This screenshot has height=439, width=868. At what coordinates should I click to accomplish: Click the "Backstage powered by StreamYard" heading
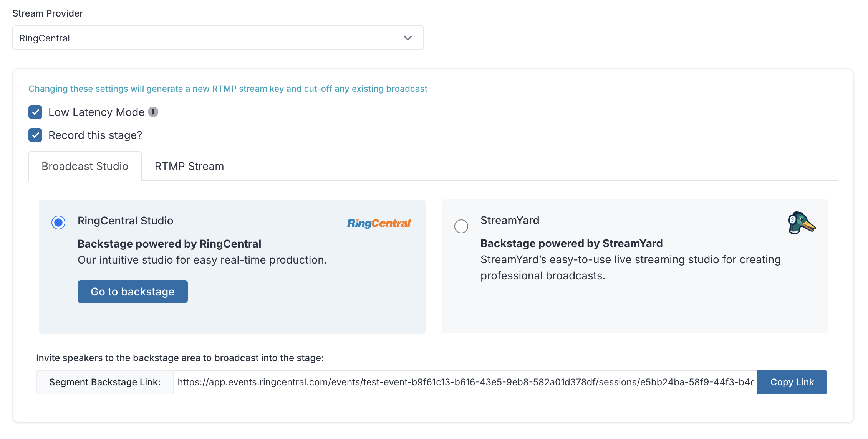coord(571,243)
